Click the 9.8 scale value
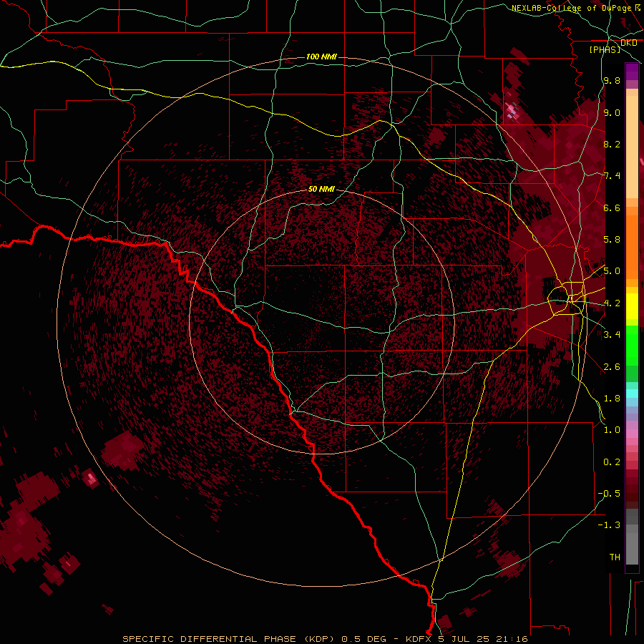644x644 pixels. coord(612,81)
